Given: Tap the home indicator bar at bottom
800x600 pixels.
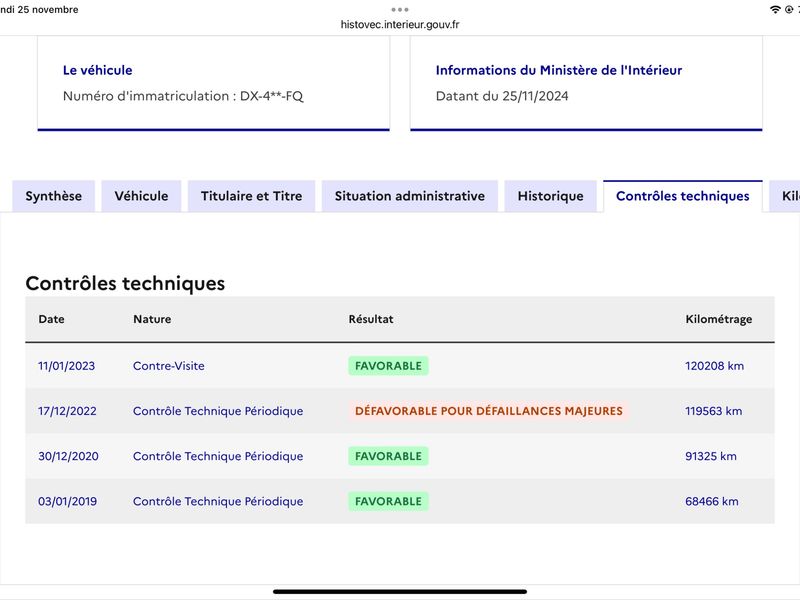Looking at the screenshot, I should tap(400, 592).
